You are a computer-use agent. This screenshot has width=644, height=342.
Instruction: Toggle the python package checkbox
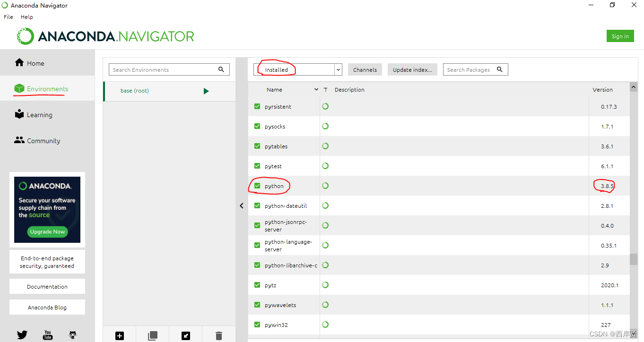click(257, 186)
